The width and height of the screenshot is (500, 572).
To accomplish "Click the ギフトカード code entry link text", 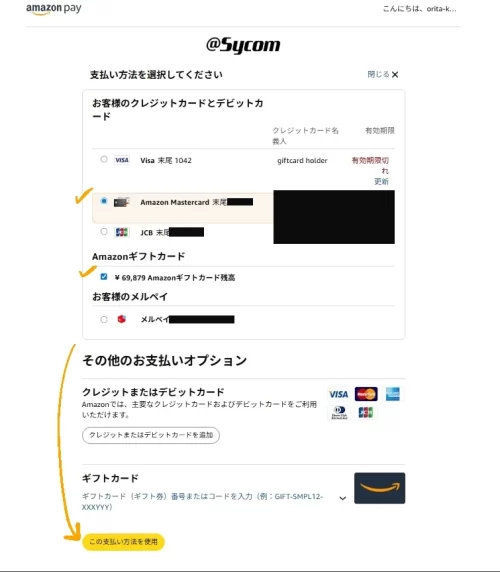I will click(202, 502).
